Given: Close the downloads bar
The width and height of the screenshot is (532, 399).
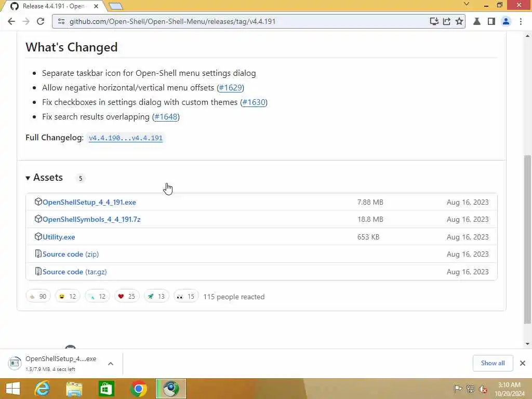Looking at the screenshot, I should (523, 363).
